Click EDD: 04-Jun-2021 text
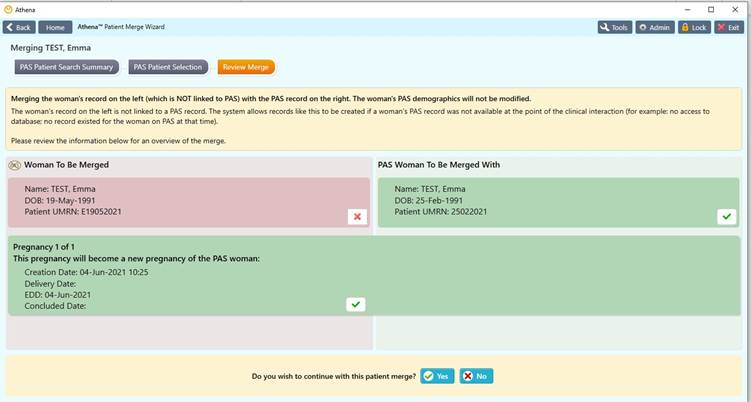 (57, 295)
